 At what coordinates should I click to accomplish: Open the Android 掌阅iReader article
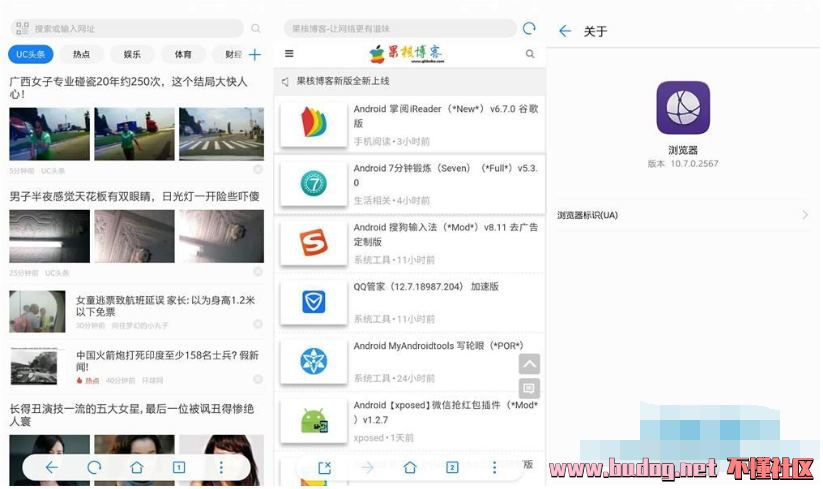click(x=445, y=115)
